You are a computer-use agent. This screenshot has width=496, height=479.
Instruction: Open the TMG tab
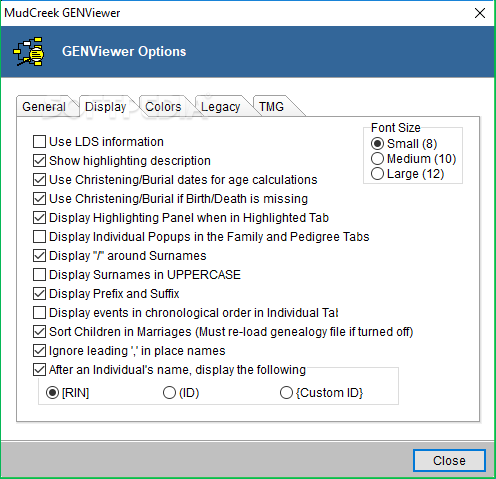coord(272,107)
